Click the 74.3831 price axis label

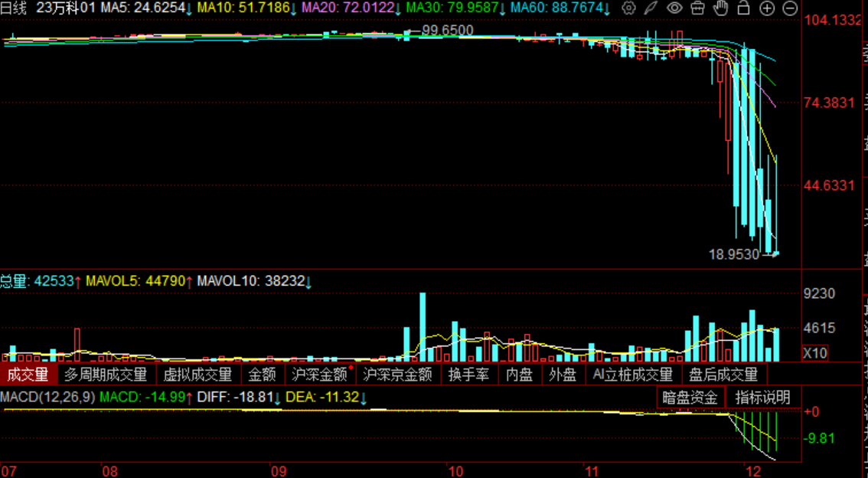830,103
